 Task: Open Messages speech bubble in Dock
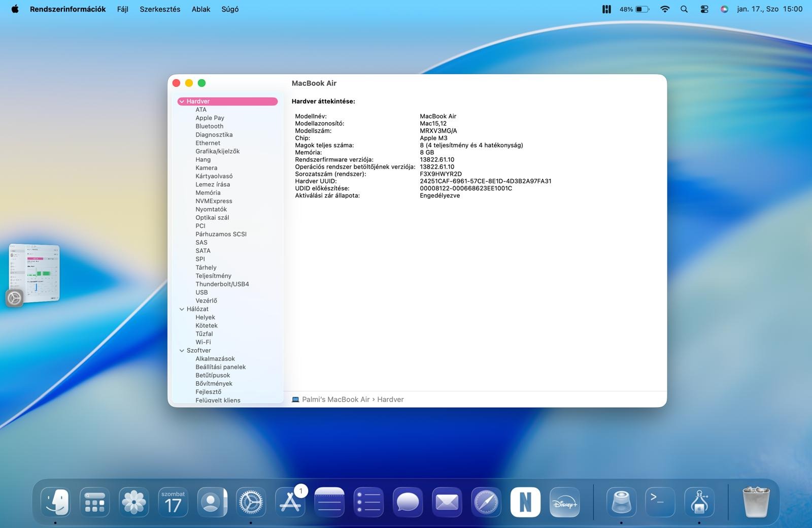(x=408, y=502)
